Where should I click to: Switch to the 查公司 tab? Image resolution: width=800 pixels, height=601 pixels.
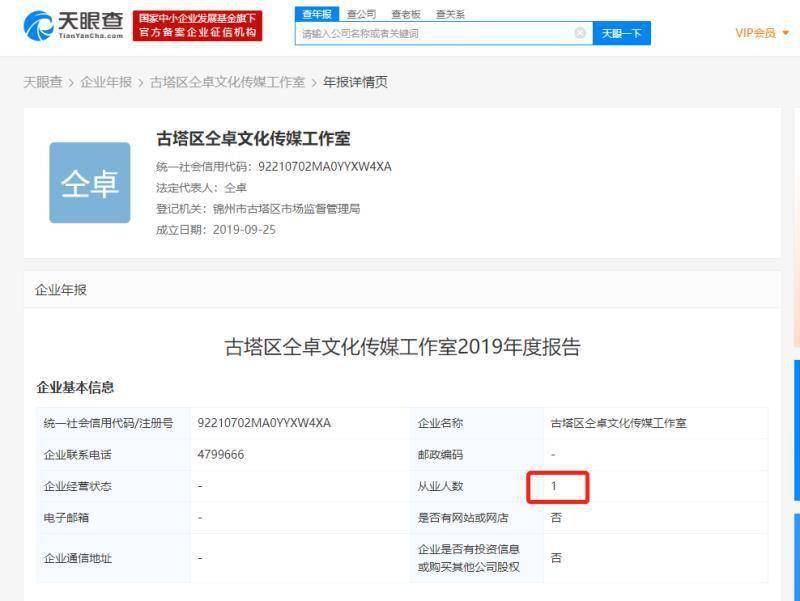coord(361,14)
